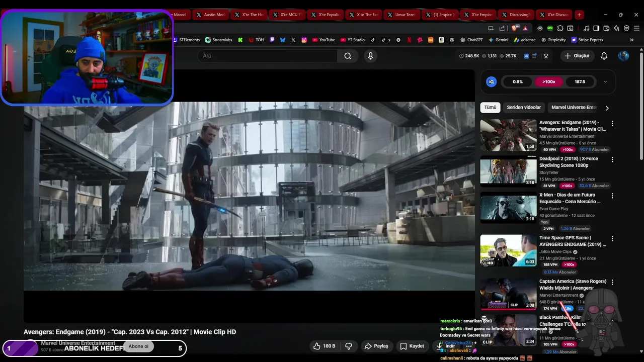
Task: Switch to the X'te MCU browser tab
Action: click(286, 15)
